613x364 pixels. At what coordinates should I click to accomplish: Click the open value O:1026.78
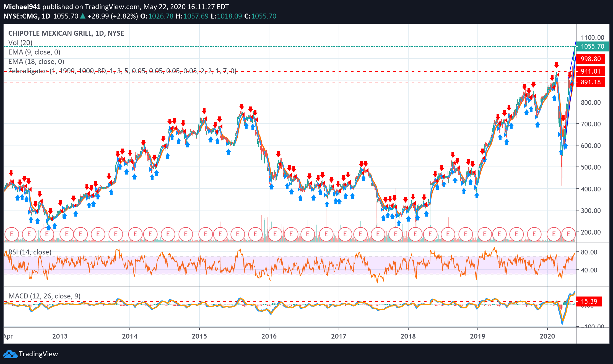157,16
